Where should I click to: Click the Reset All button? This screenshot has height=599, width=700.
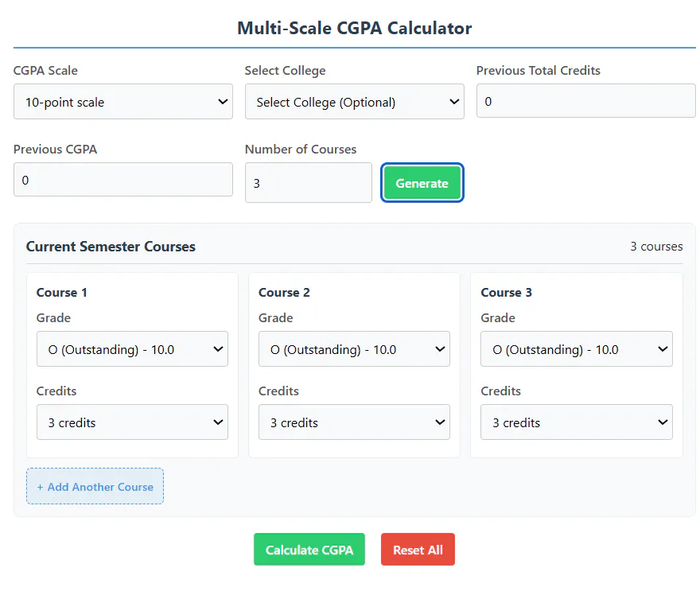pos(418,550)
